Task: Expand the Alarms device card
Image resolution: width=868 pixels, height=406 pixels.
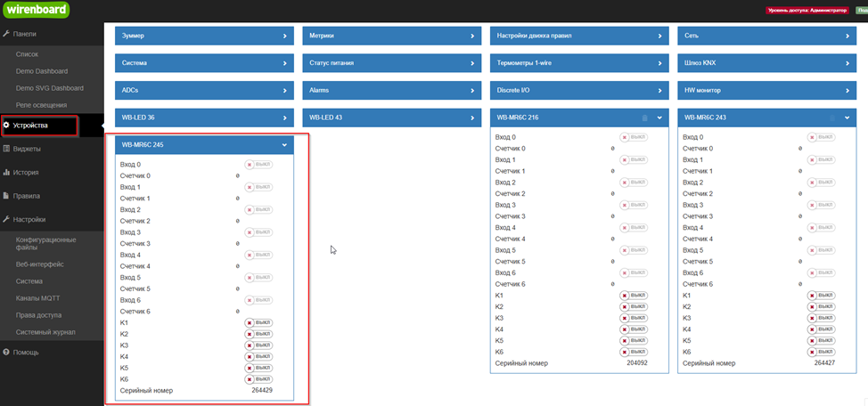Action: point(392,90)
